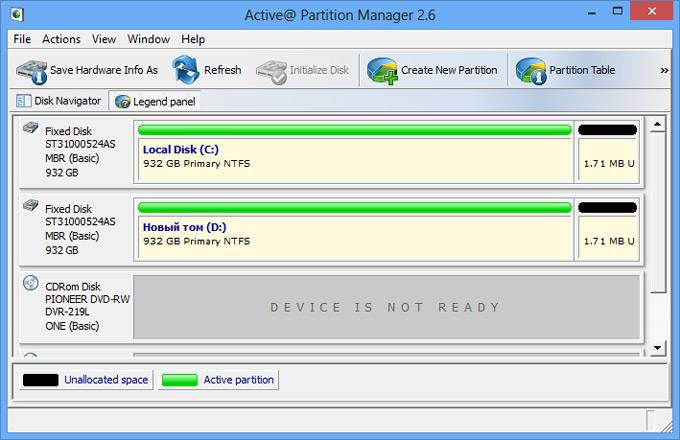Click the Active partition legend label
680x440 pixels.
(x=239, y=380)
